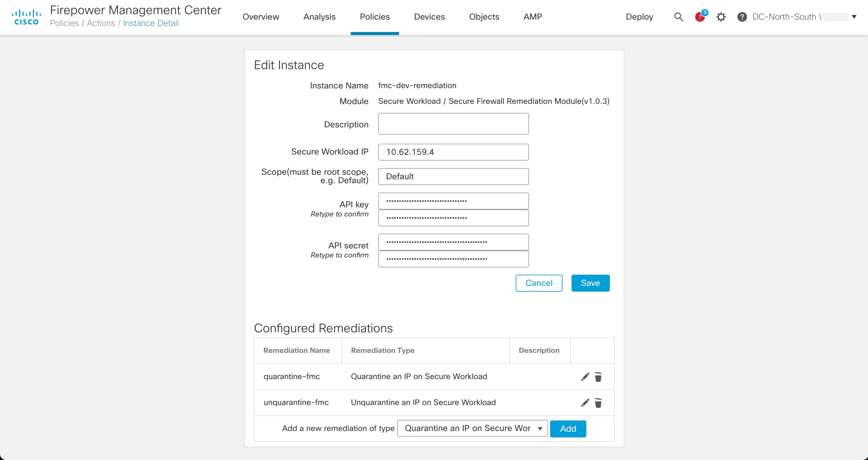Screen dimensions: 868x460
Task: Add the new remediation
Action: [x=568, y=428]
